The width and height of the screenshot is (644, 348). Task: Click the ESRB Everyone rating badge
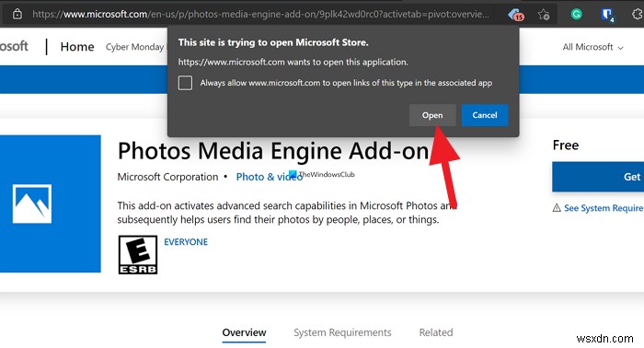138,254
